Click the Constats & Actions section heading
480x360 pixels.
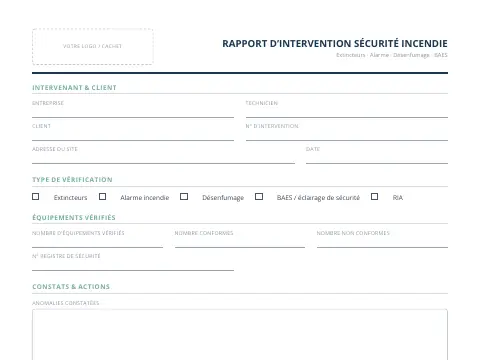pyautogui.click(x=71, y=287)
